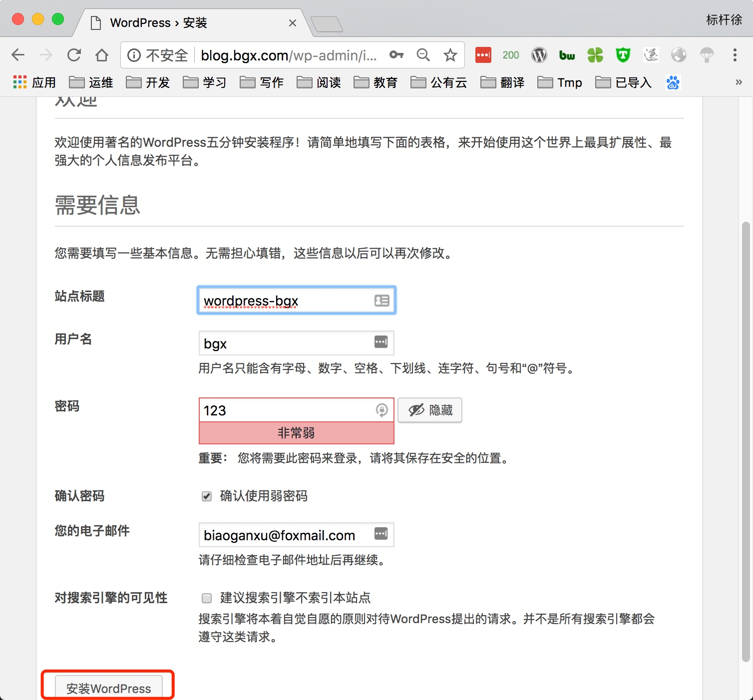Screen dimensions: 753x700
Task: Click the gray globe extension
Action: (679, 55)
